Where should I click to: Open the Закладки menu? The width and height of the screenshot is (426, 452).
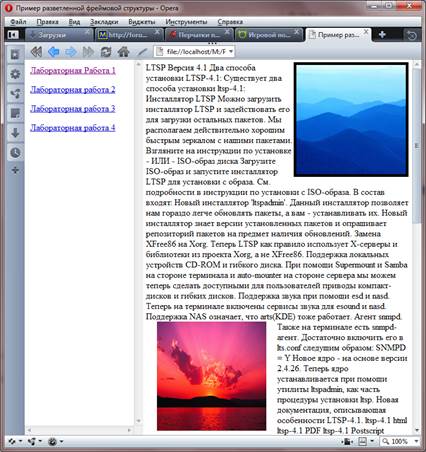click(x=104, y=22)
